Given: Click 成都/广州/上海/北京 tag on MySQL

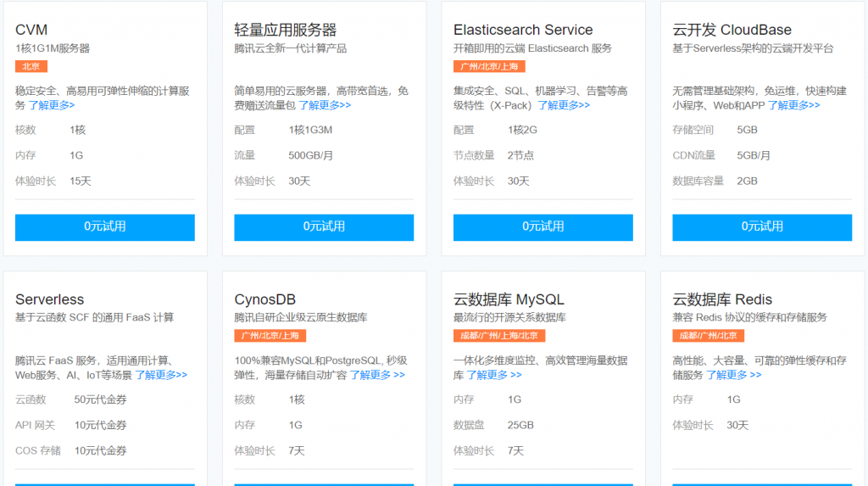Looking at the screenshot, I should [x=499, y=336].
